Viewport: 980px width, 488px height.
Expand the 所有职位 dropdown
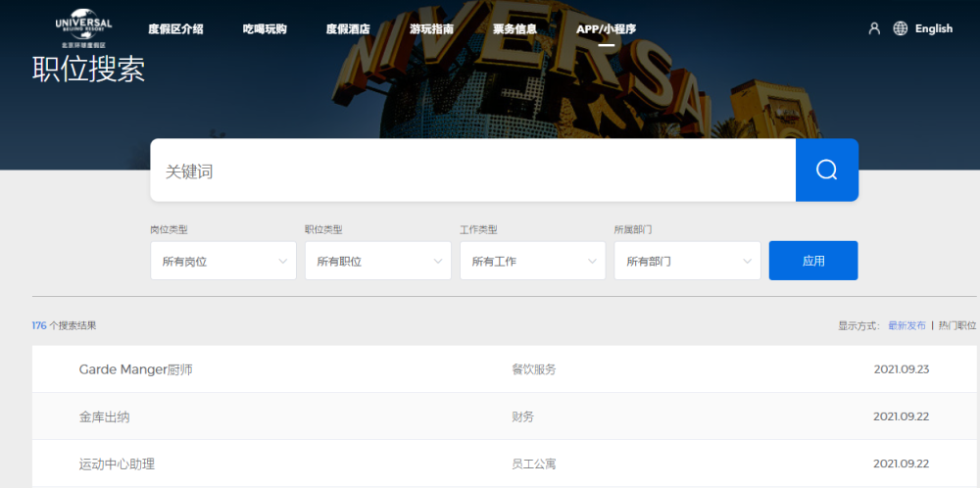click(378, 262)
